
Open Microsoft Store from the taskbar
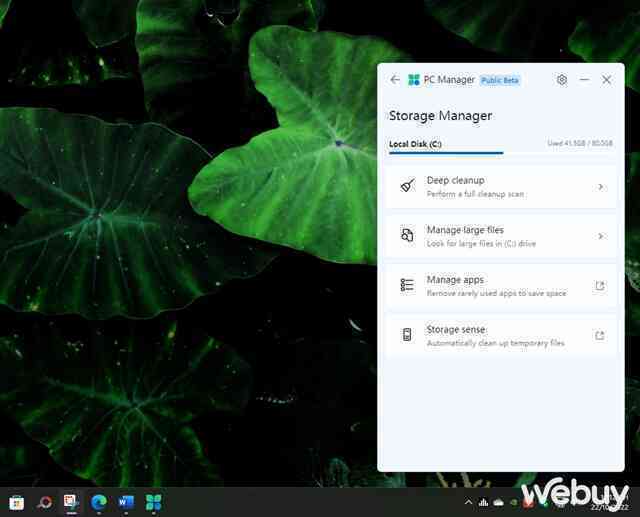[x=17, y=502]
